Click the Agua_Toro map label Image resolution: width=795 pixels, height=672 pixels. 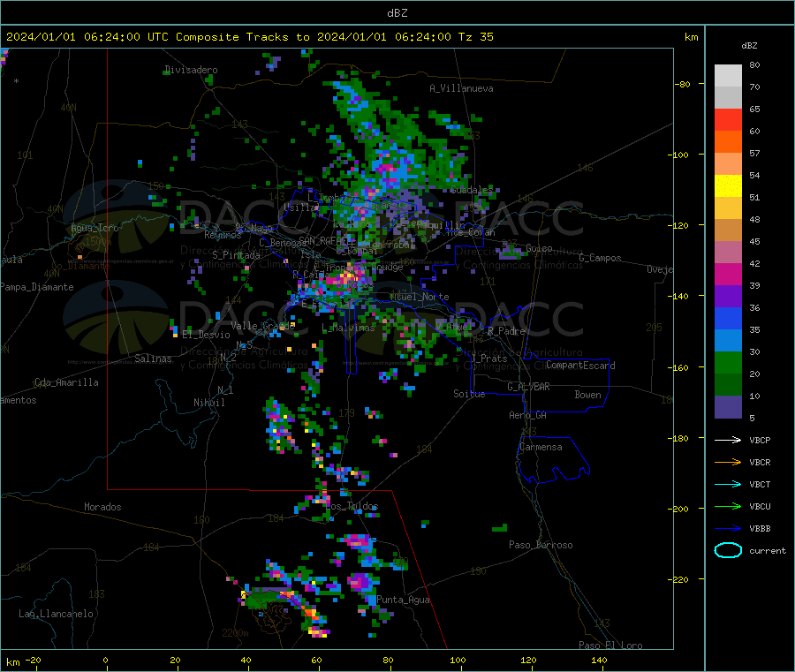pyautogui.click(x=95, y=228)
